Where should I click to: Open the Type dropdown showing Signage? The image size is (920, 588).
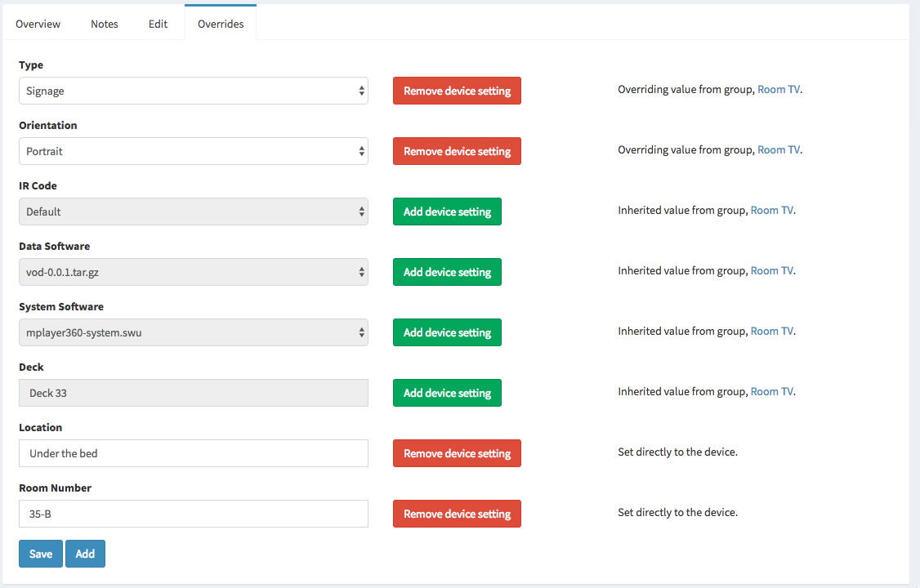coord(193,91)
